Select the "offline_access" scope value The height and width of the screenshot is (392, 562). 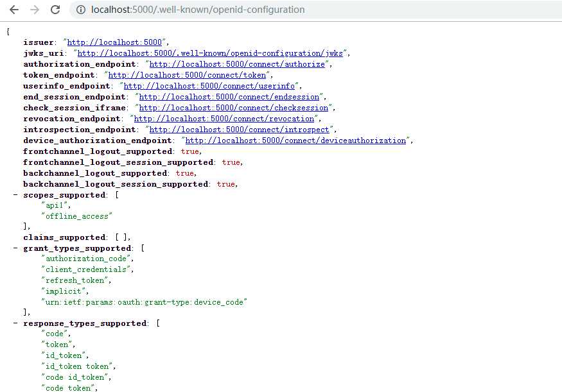76,216
